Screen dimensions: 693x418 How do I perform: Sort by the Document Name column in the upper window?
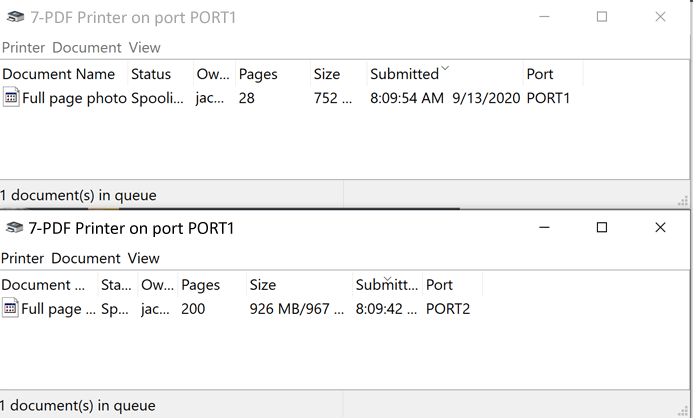[59, 74]
